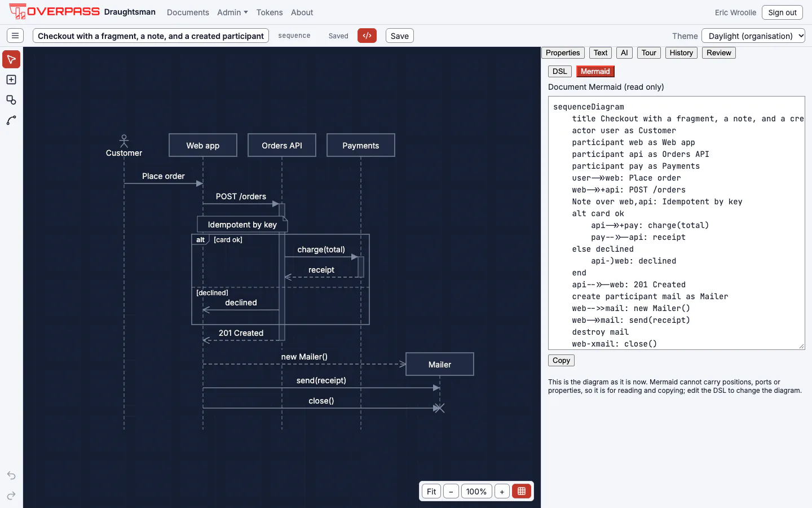812x508 pixels.
Task: Open the hamburger sidebar menu
Action: coord(15,36)
